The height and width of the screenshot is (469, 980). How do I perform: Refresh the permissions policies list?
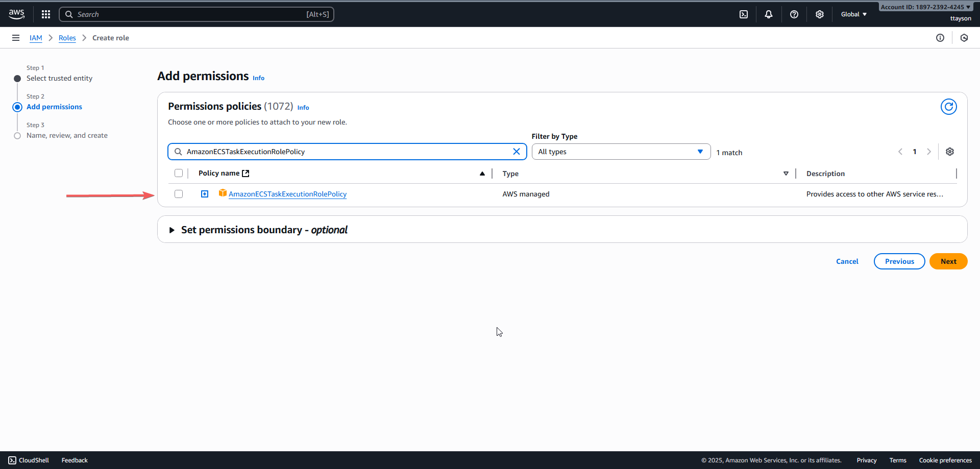[948, 107]
